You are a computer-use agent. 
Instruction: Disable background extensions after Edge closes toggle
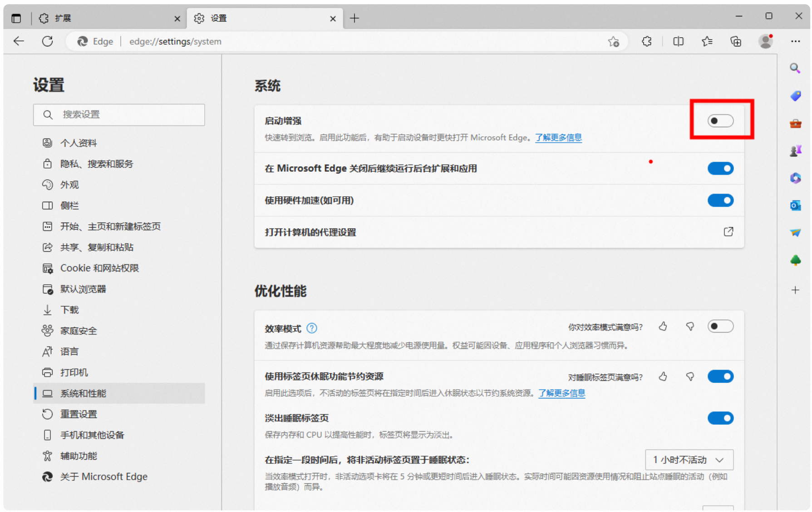pyautogui.click(x=720, y=169)
